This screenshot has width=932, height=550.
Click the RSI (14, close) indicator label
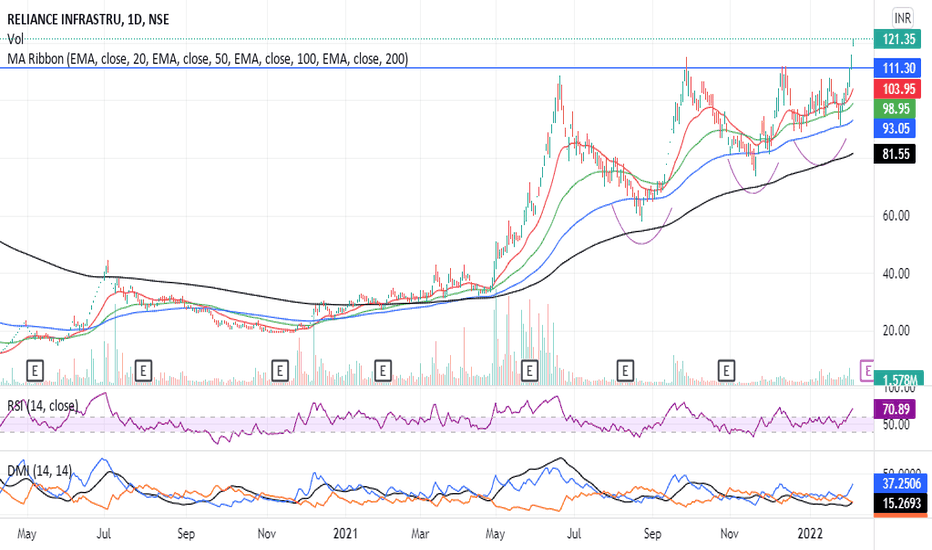point(42,406)
